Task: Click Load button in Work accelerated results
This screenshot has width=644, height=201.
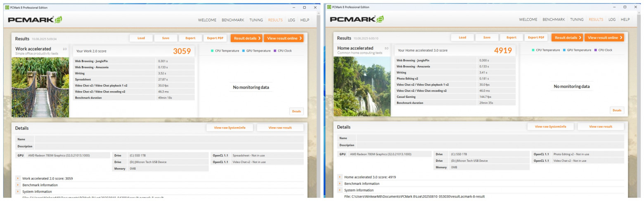Action: (x=141, y=38)
